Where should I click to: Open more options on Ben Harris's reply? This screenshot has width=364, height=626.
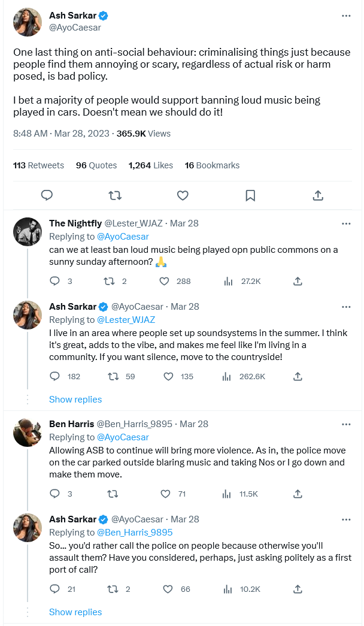click(x=346, y=424)
